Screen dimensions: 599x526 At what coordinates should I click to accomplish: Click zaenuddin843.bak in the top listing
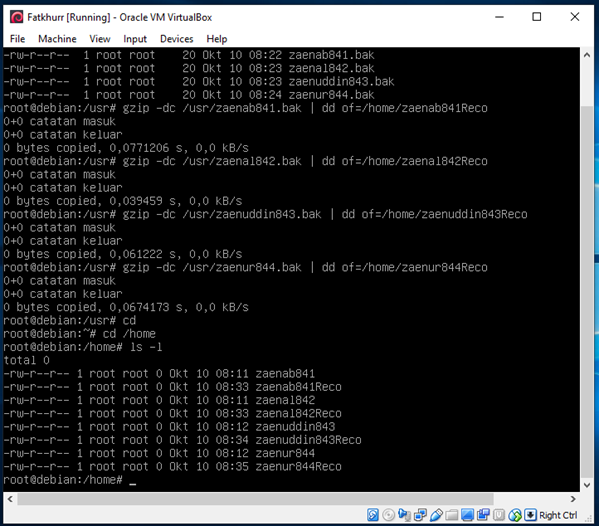coord(341,81)
